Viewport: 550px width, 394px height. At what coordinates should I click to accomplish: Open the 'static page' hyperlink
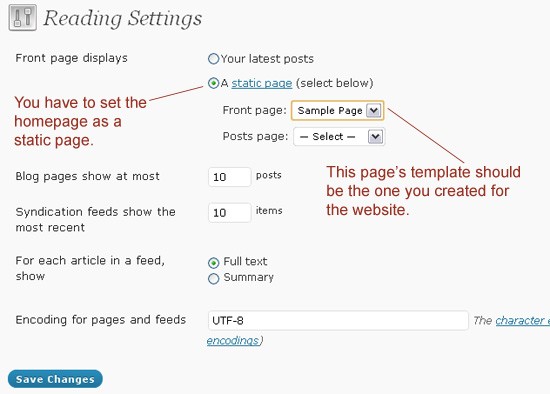pyautogui.click(x=262, y=83)
